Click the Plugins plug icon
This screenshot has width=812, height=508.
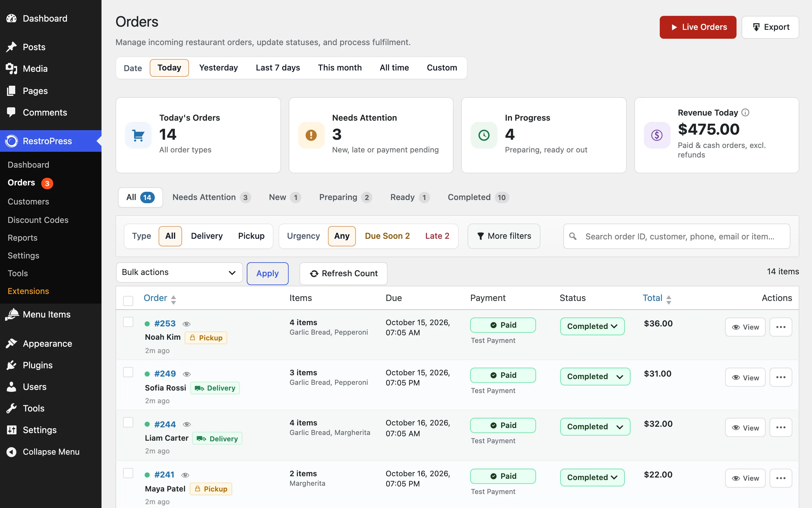coord(11,365)
